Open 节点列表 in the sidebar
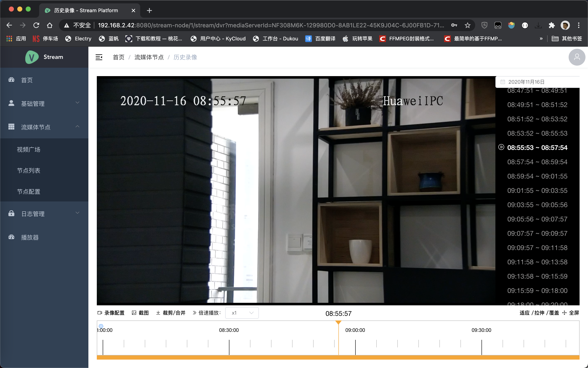The image size is (588, 368). 29,170
